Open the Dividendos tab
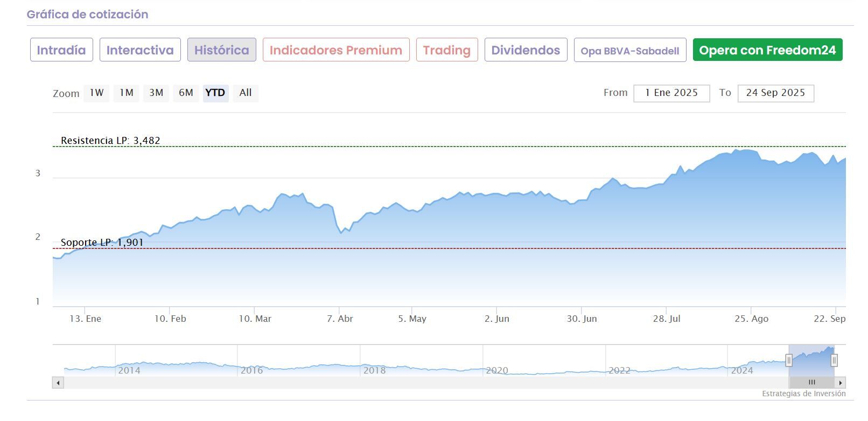The image size is (868, 421). [526, 50]
